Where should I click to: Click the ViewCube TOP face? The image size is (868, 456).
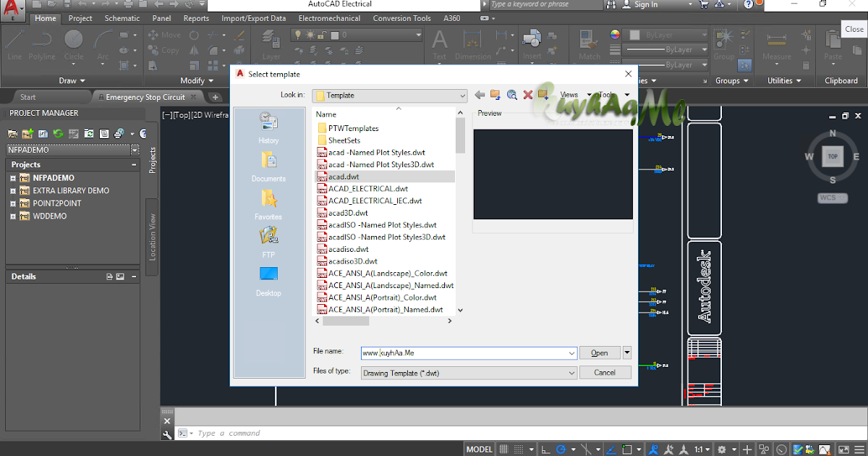833,156
